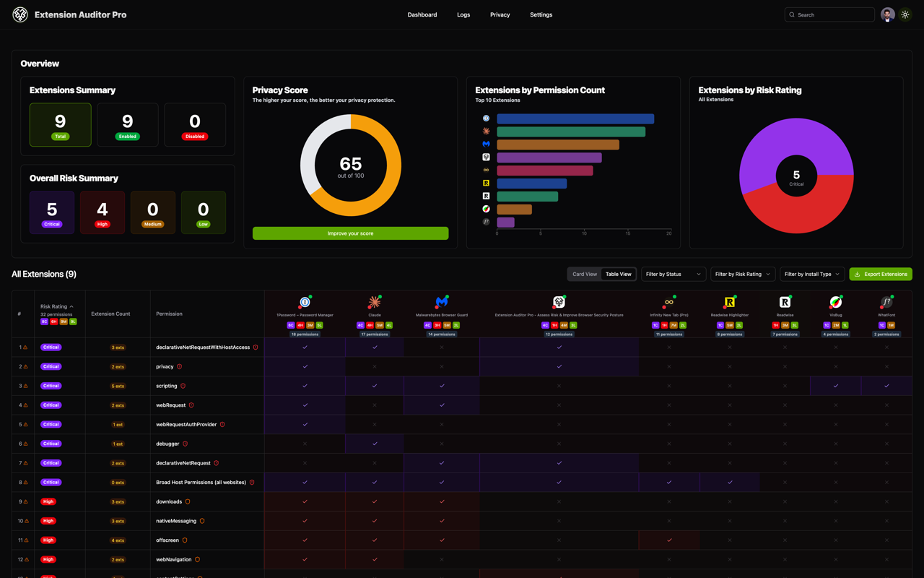Click the Export Extensions button
924x578 pixels.
[x=881, y=274]
